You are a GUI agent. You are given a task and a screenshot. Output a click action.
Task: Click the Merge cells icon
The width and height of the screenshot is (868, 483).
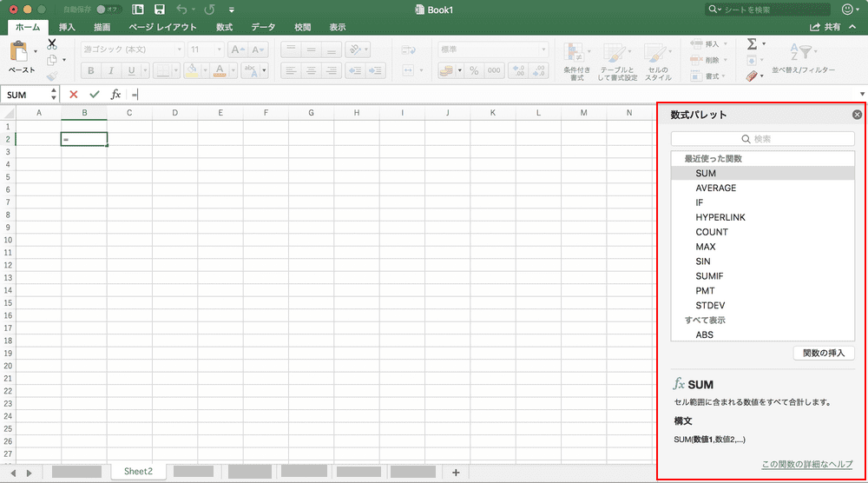tap(408, 70)
